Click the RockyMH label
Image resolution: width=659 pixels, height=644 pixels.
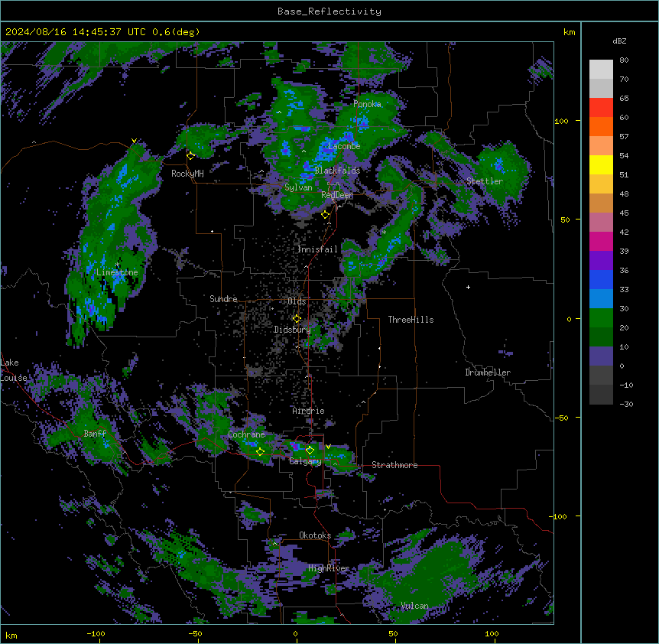(187, 174)
